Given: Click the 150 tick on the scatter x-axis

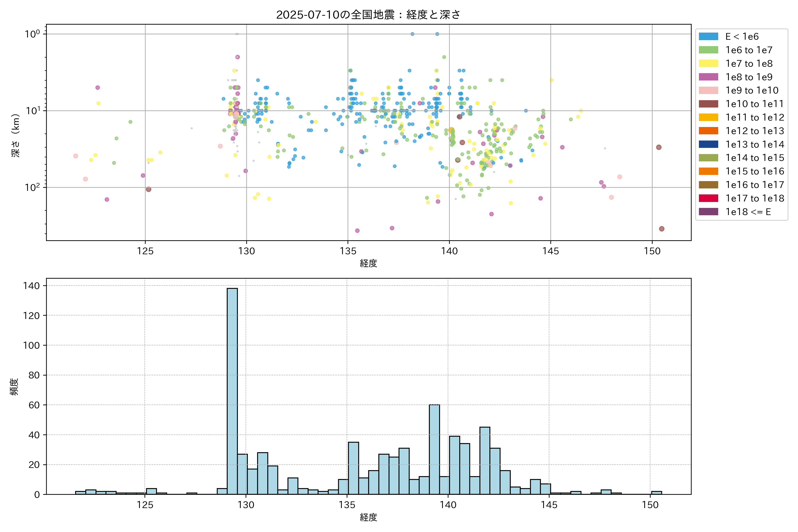Looking at the screenshot, I should pos(652,251).
